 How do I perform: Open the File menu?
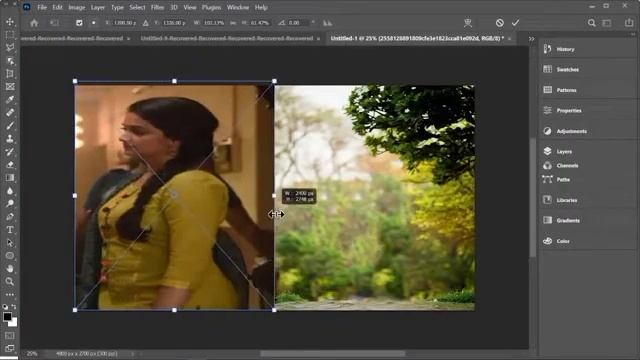pos(42,7)
